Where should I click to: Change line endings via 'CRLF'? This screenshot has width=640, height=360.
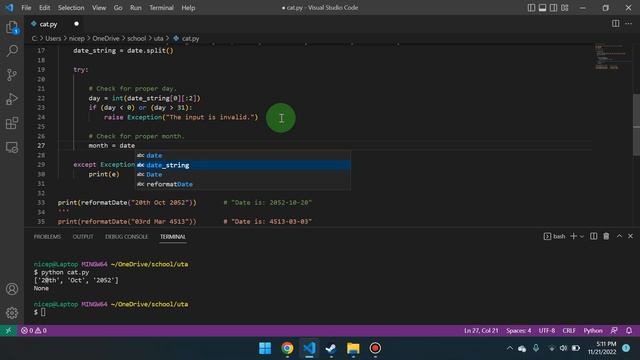(569, 331)
